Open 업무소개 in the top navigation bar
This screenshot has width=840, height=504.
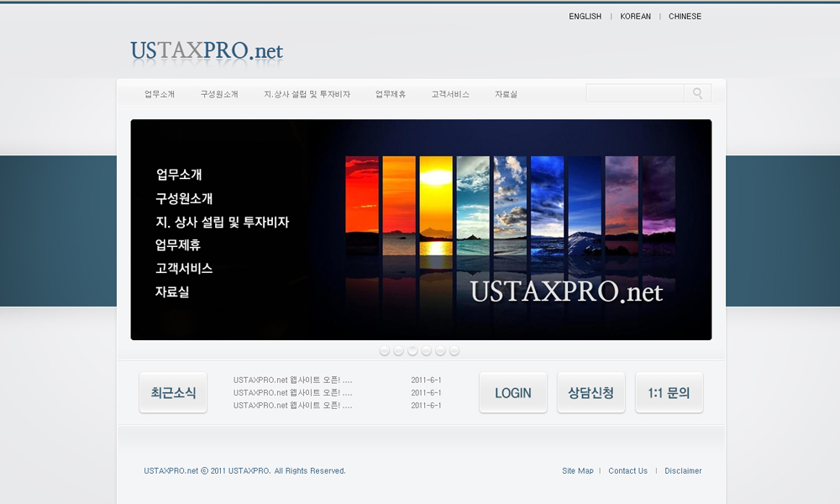tap(160, 94)
